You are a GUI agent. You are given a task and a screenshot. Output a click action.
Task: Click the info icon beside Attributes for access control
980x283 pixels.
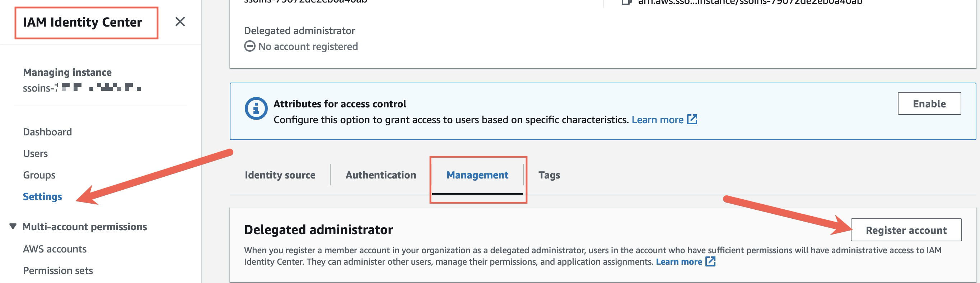point(256,109)
